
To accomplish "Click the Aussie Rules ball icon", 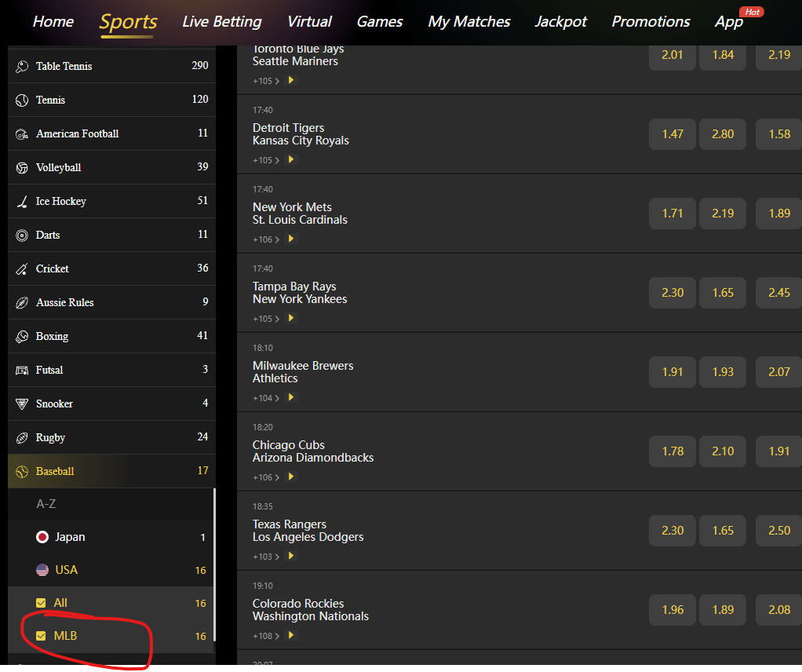I will tap(22, 303).
